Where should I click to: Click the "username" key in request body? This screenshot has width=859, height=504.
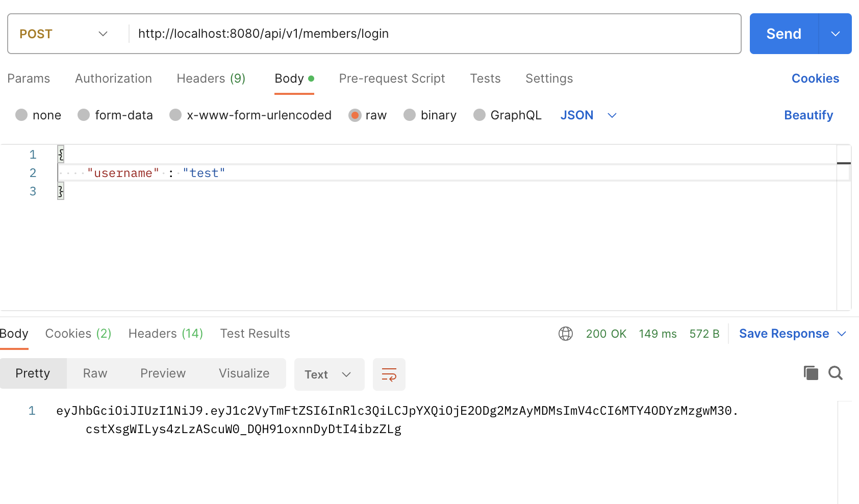click(x=123, y=173)
